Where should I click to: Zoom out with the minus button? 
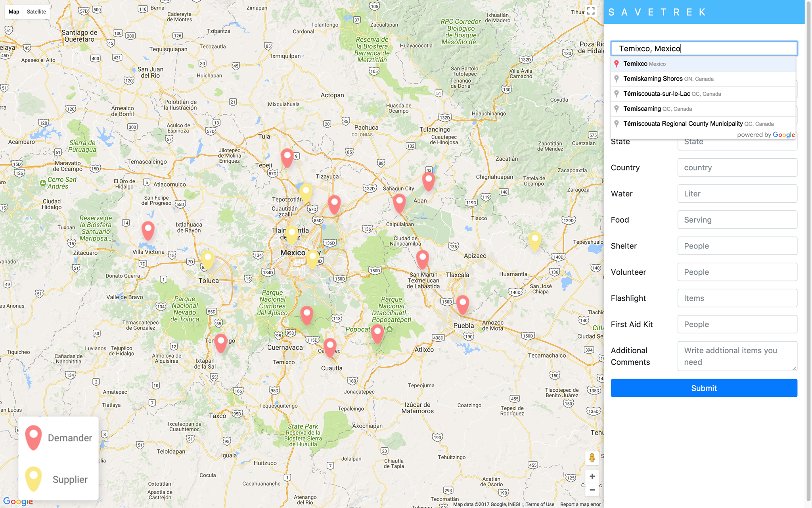coord(592,490)
